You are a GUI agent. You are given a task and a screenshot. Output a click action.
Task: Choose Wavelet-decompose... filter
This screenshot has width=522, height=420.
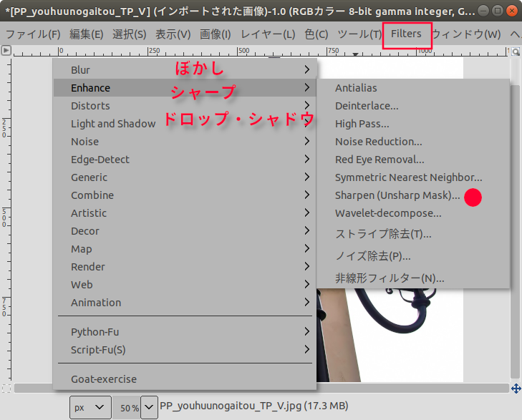(413, 213)
